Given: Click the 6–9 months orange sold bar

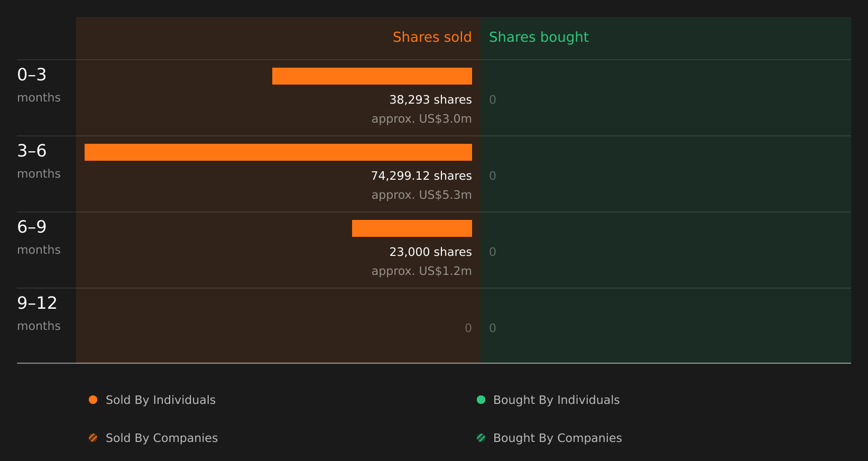Looking at the screenshot, I should point(412,228).
